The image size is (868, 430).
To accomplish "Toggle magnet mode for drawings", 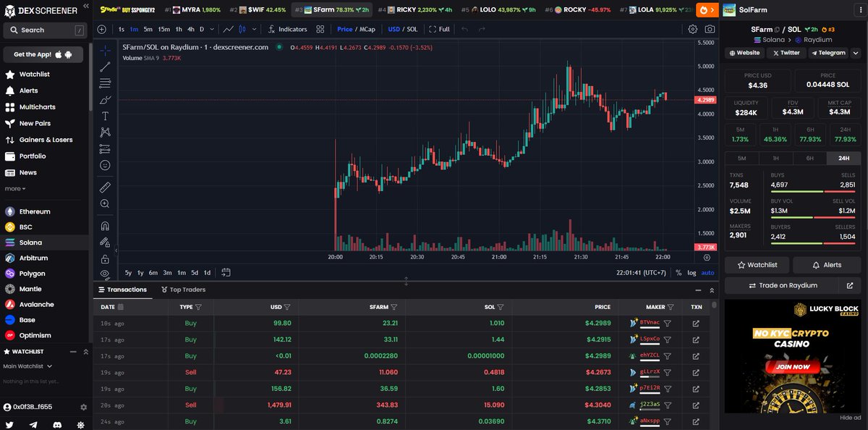I will click(106, 226).
